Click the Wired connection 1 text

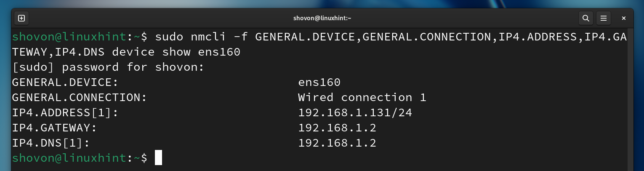click(x=362, y=97)
